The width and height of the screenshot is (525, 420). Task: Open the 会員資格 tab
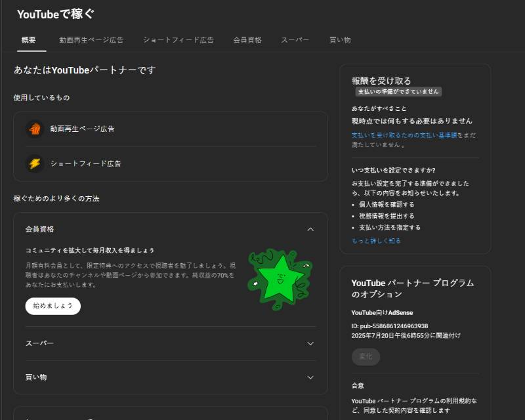coord(247,40)
